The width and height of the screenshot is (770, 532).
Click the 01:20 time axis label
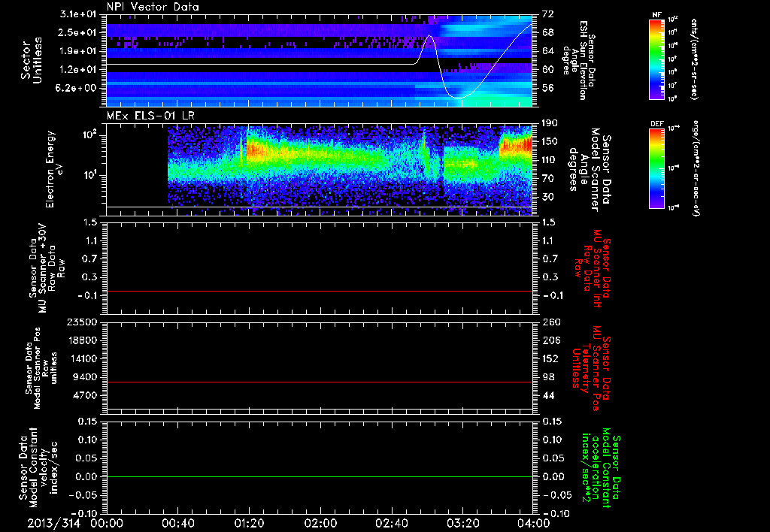pyautogui.click(x=250, y=523)
